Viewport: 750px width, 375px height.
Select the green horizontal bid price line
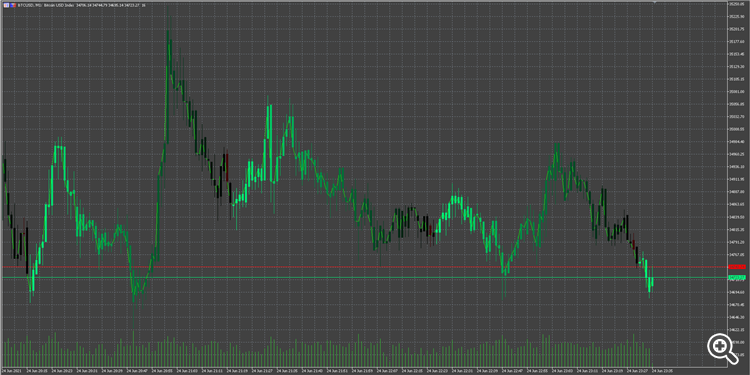point(364,277)
